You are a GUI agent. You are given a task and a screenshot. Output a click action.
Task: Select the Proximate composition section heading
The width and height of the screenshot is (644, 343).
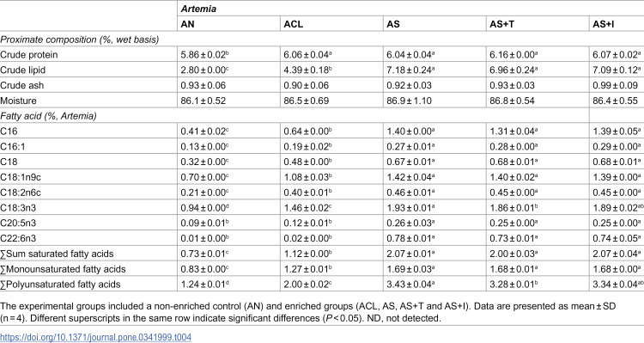tap(79, 40)
